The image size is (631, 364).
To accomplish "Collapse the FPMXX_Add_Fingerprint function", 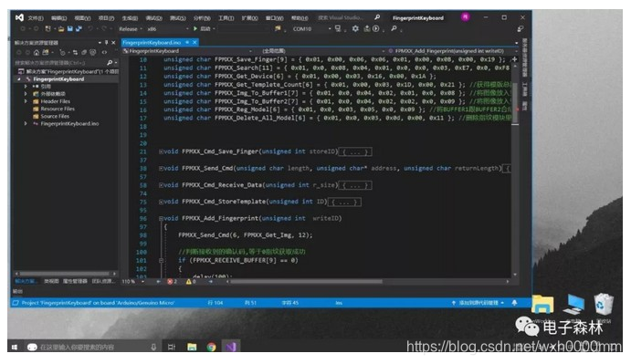I will click(x=161, y=219).
